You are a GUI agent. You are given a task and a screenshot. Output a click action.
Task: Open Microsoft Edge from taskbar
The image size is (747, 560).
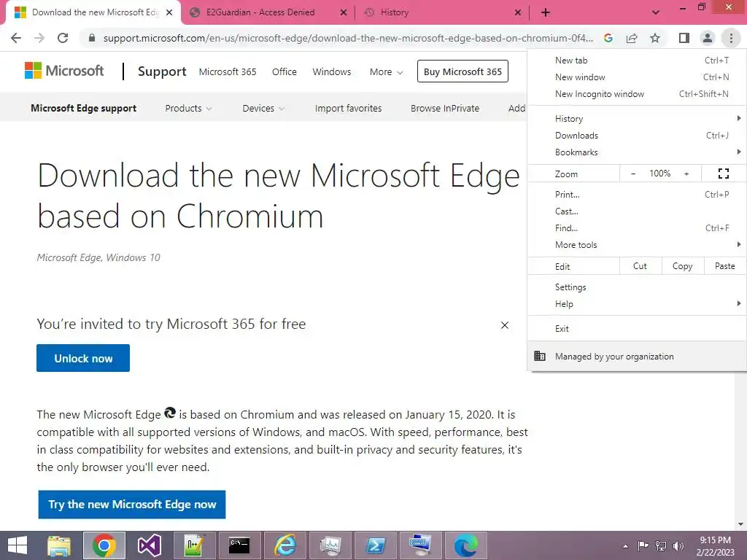[465, 545]
